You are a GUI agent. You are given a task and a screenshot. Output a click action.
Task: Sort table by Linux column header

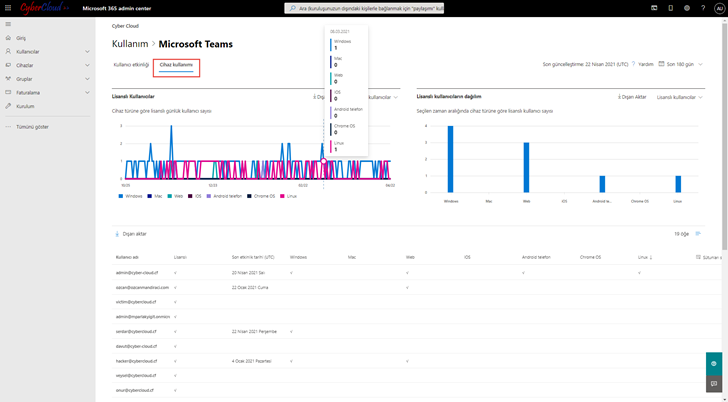point(645,257)
